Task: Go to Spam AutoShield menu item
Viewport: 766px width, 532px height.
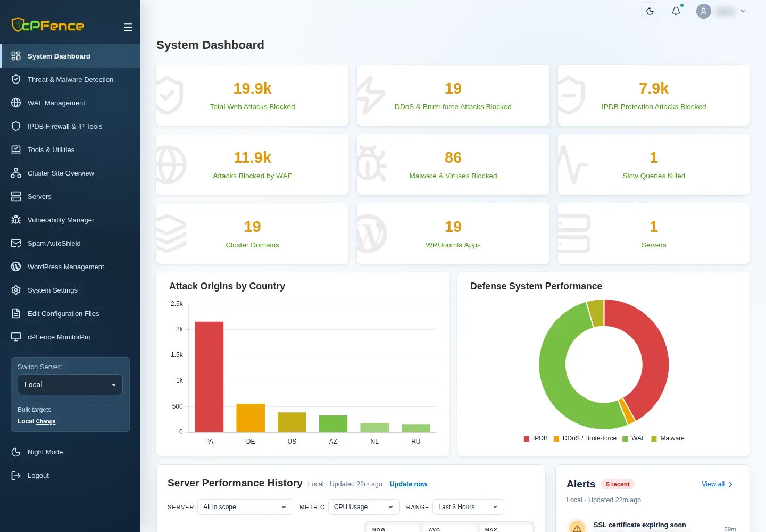Action: pos(70,243)
